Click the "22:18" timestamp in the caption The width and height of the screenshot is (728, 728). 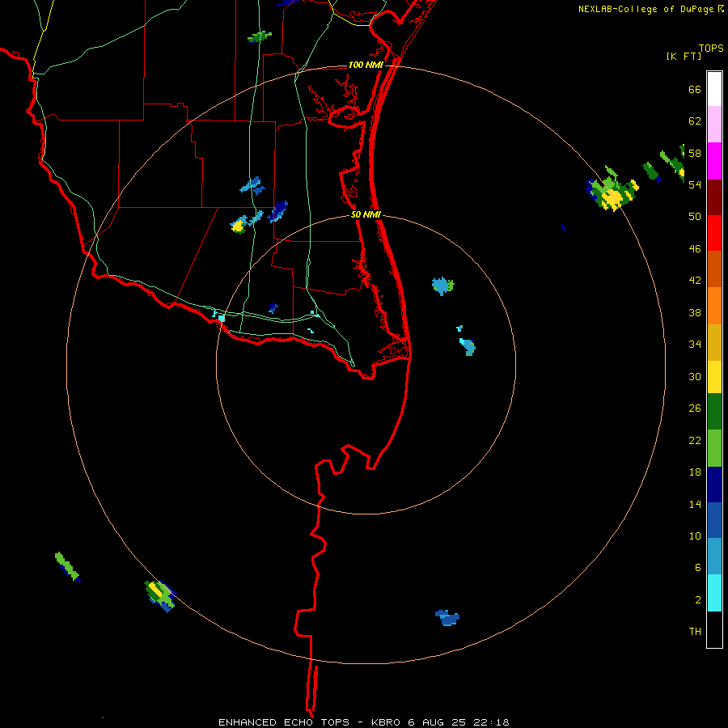pyautogui.click(x=492, y=722)
